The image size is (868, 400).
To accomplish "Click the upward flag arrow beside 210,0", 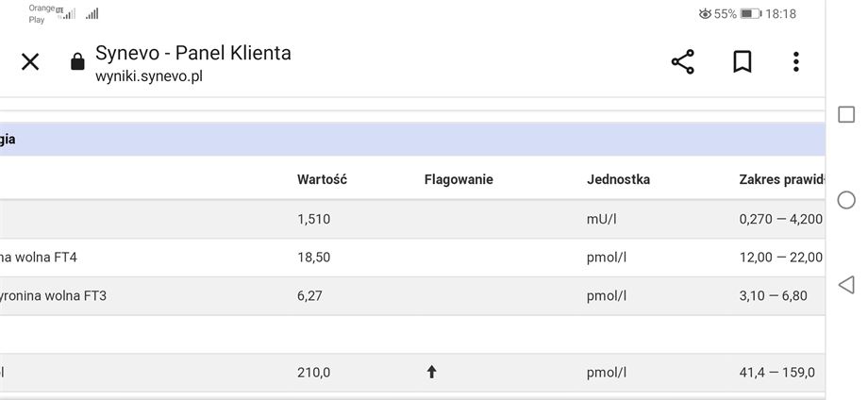I will pyautogui.click(x=431, y=373).
